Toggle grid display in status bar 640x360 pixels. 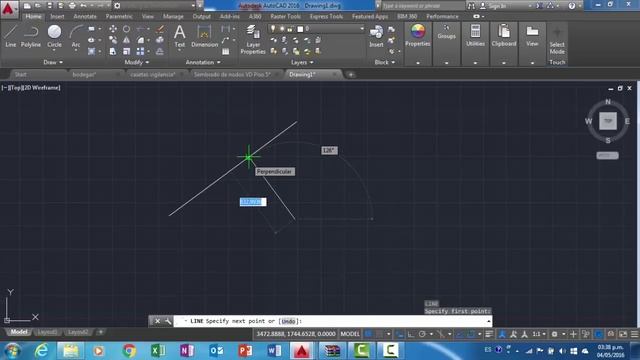pos(368,334)
